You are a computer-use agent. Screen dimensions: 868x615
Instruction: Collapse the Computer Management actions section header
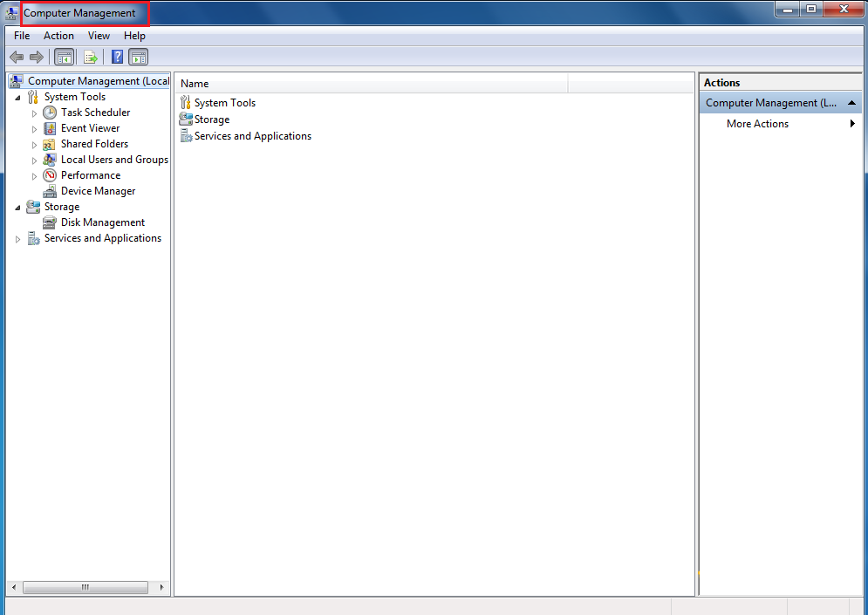(x=852, y=103)
